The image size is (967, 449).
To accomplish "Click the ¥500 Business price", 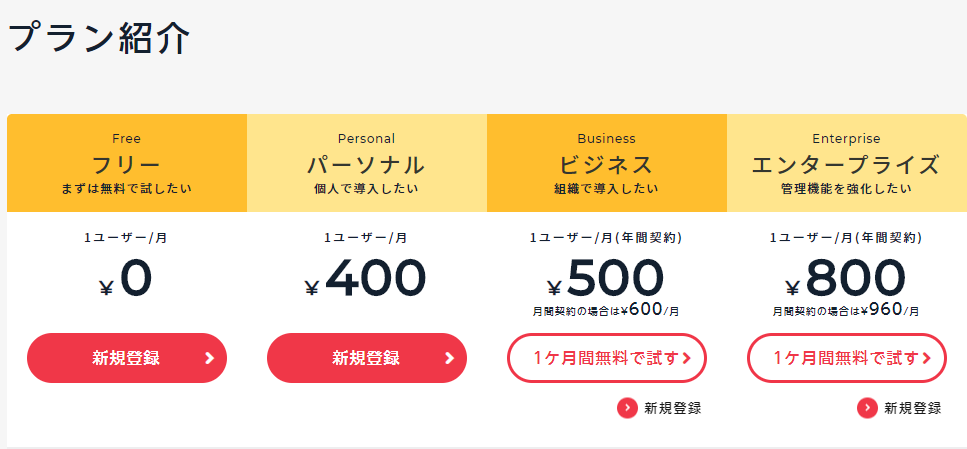I will coord(606,279).
